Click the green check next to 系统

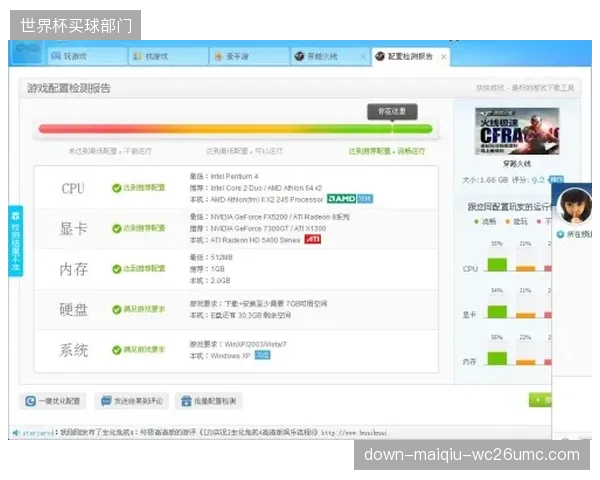tap(117, 350)
